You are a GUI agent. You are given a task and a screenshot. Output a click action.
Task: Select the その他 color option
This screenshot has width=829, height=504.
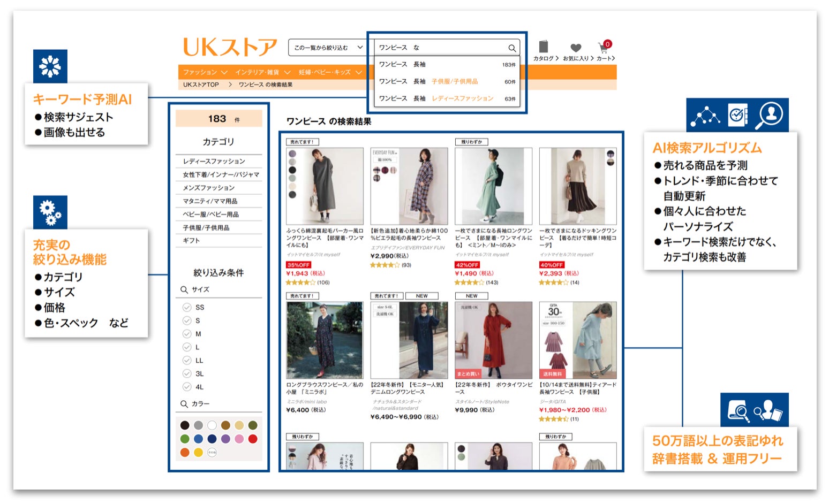tap(212, 453)
